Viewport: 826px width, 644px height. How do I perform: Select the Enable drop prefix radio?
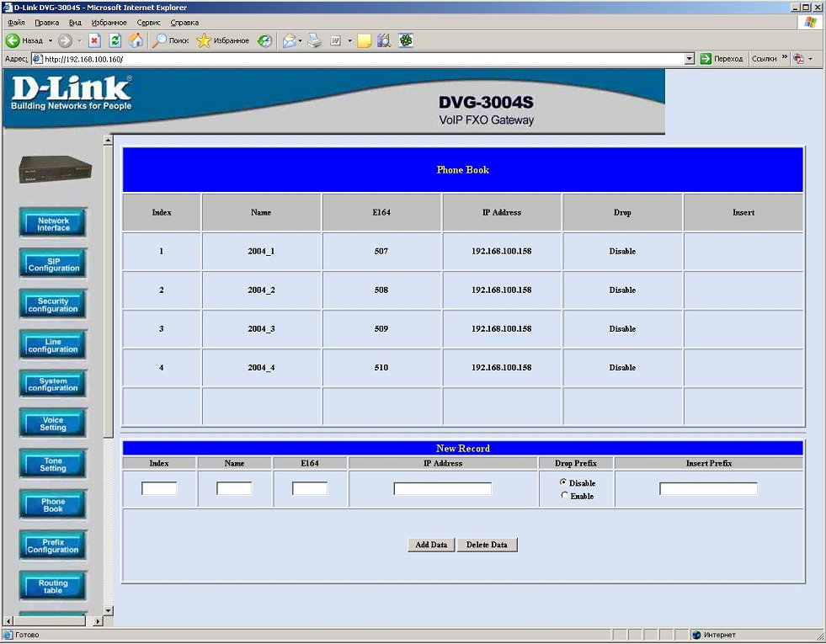[x=564, y=496]
